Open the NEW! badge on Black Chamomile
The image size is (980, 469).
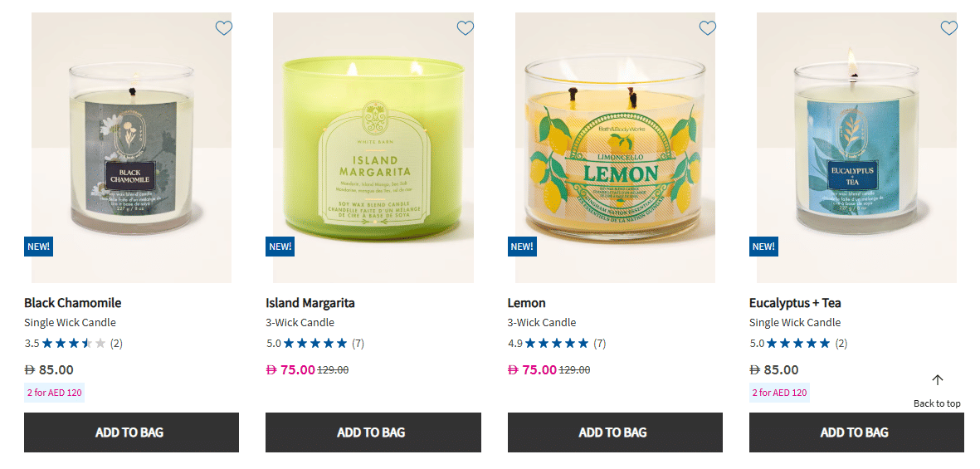(x=39, y=247)
